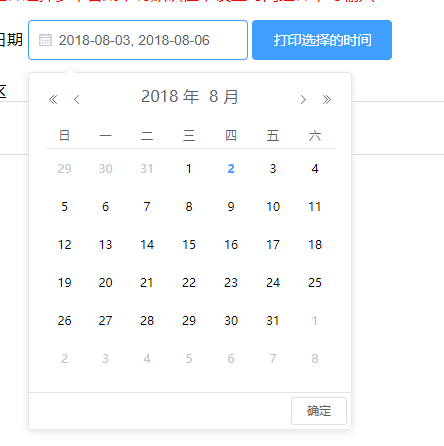Select August 23 date cell
Image resolution: width=444 pixels, height=446 pixels.
231,283
